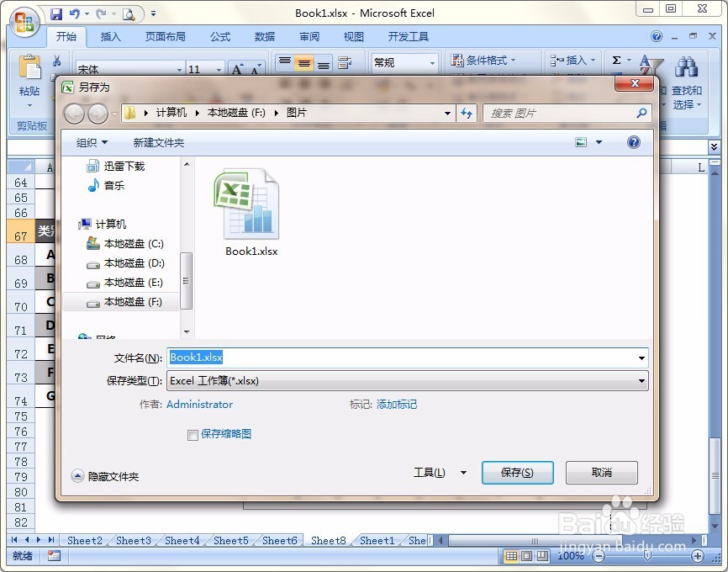Click the dialog's Forward navigation arrow

click(98, 114)
